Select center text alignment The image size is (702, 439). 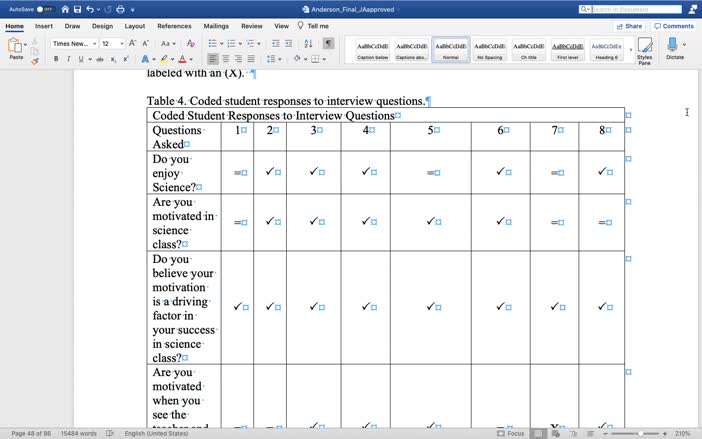pyautogui.click(x=227, y=60)
